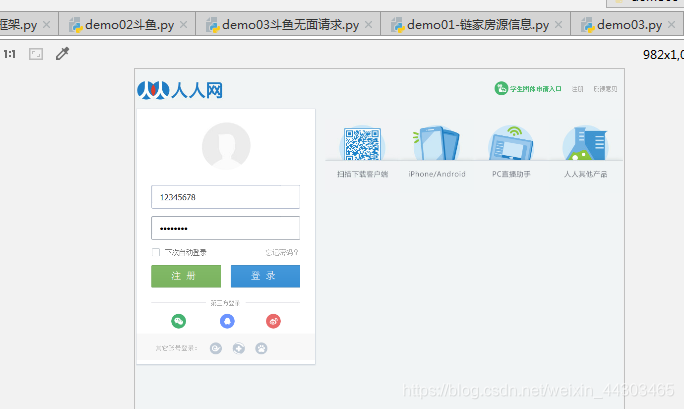Click the 人人网 logo
This screenshot has height=409, width=684.
coord(180,90)
